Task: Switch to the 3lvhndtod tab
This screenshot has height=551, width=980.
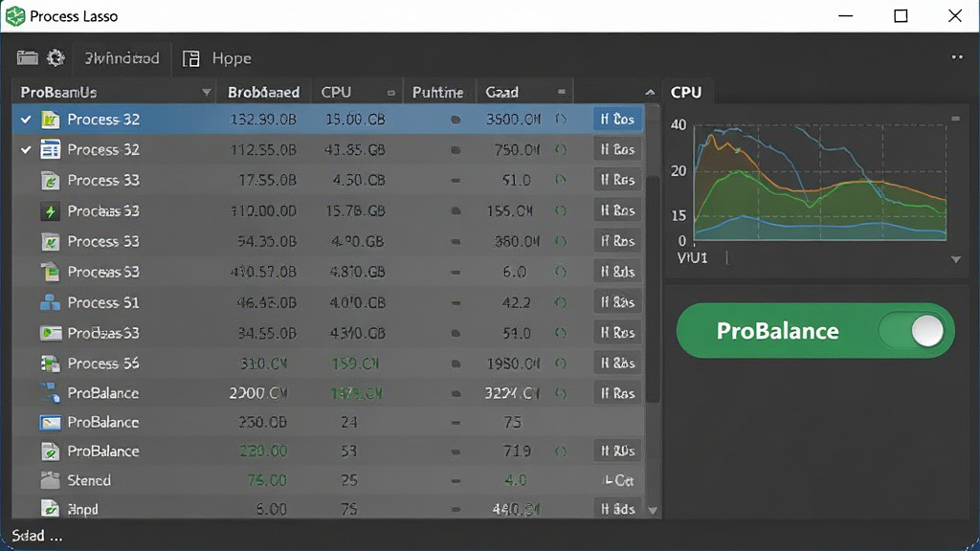Action: [122, 58]
